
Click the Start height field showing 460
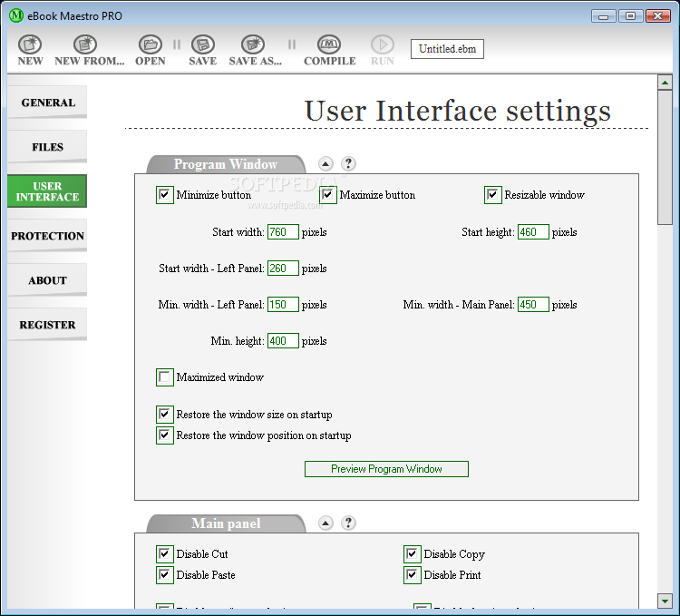533,232
